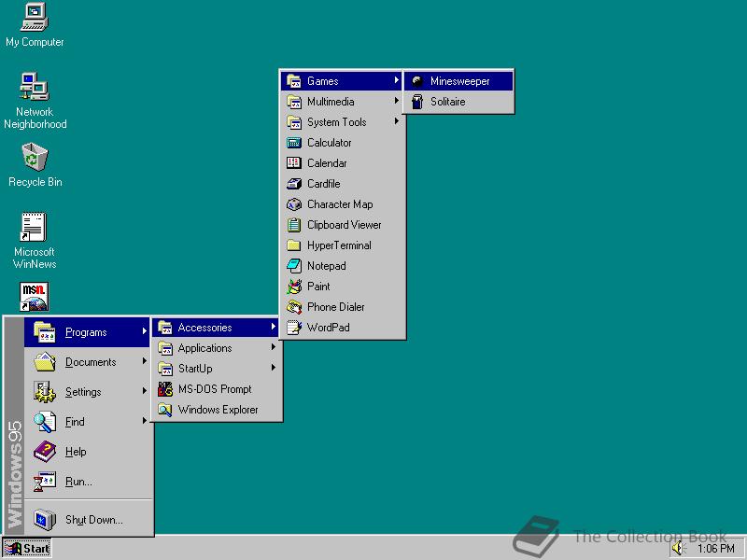
Task: Click the taskbar clock showing 1:06 PM
Action: [716, 549]
